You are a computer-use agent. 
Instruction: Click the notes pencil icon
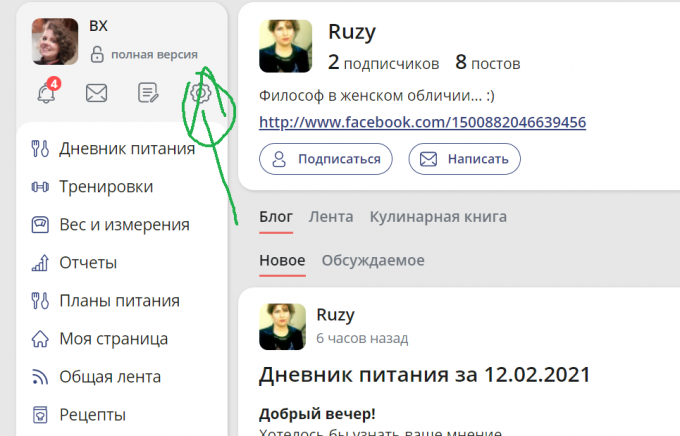pyautogui.click(x=148, y=93)
